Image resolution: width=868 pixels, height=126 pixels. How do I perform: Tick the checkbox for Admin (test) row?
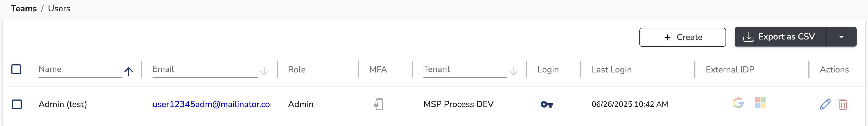(17, 104)
